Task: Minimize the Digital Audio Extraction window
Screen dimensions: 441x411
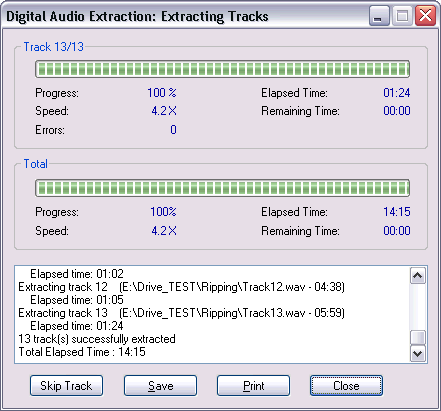Action: pyautogui.click(x=379, y=16)
